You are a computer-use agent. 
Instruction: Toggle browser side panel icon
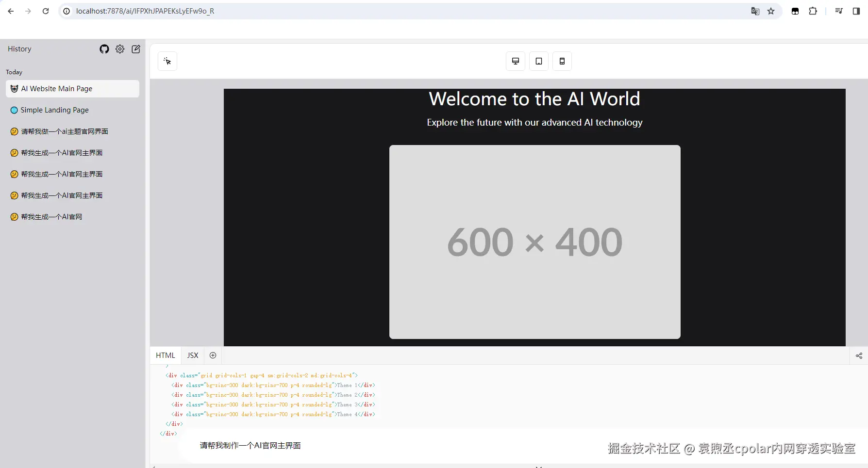click(x=856, y=11)
